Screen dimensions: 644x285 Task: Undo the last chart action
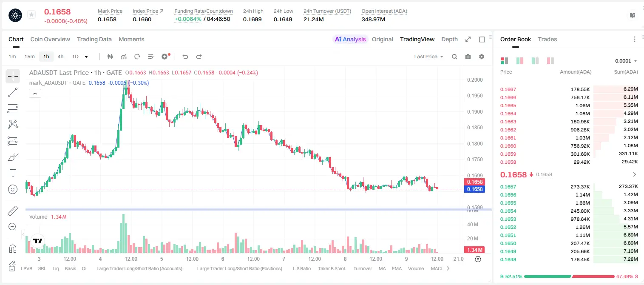coord(185,57)
